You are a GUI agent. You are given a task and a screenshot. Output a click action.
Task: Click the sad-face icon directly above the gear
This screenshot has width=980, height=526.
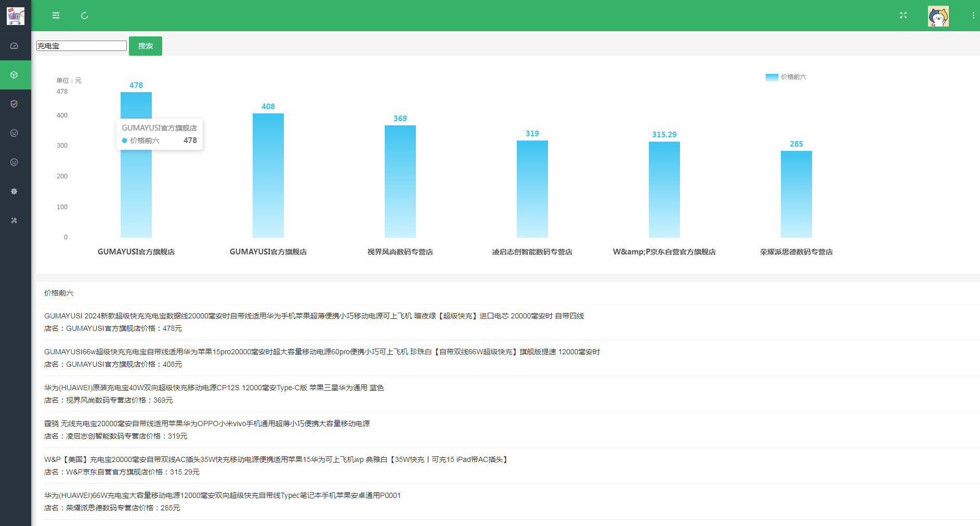[x=14, y=162]
